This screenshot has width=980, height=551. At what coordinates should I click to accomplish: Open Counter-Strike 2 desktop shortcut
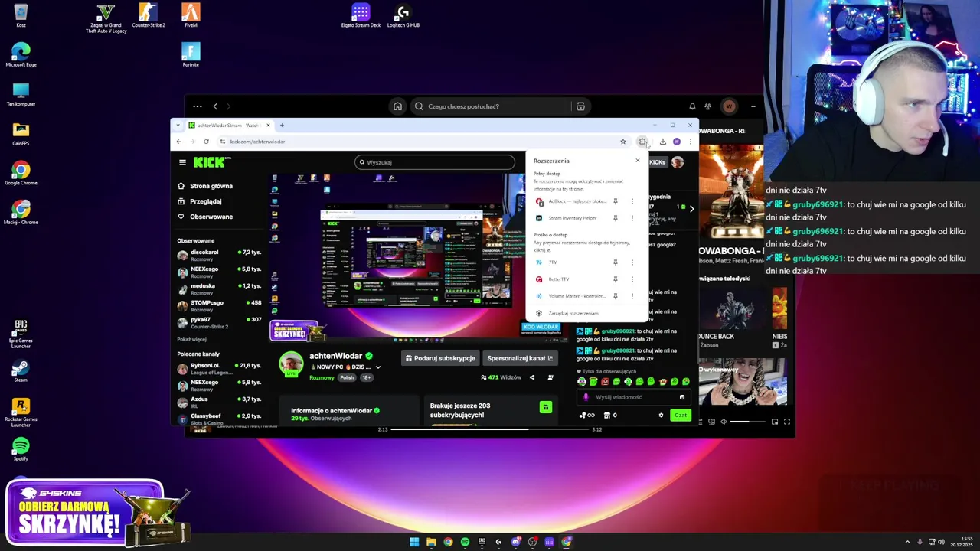click(x=149, y=16)
